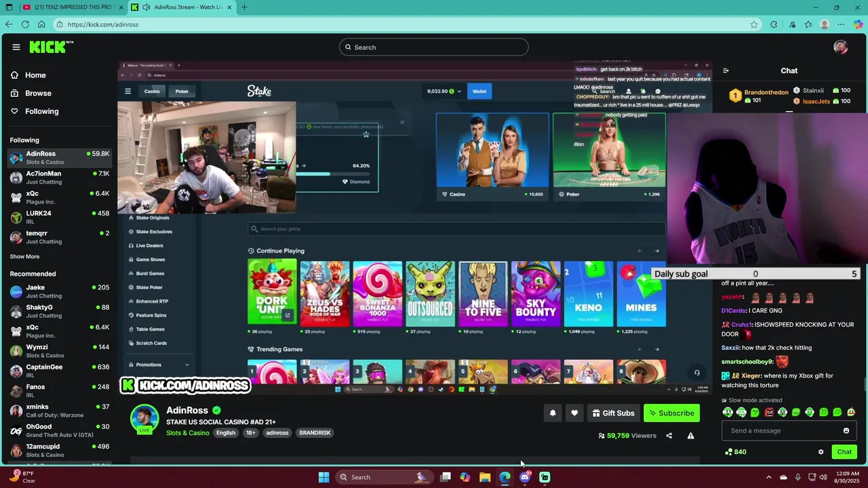Open Discord from the taskbar

pos(525,477)
